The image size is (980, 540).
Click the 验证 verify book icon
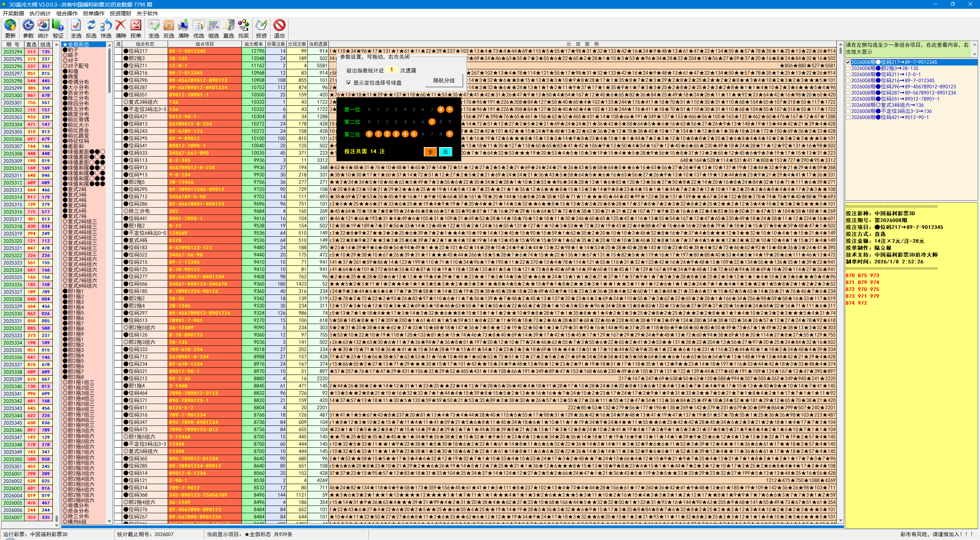(x=58, y=26)
